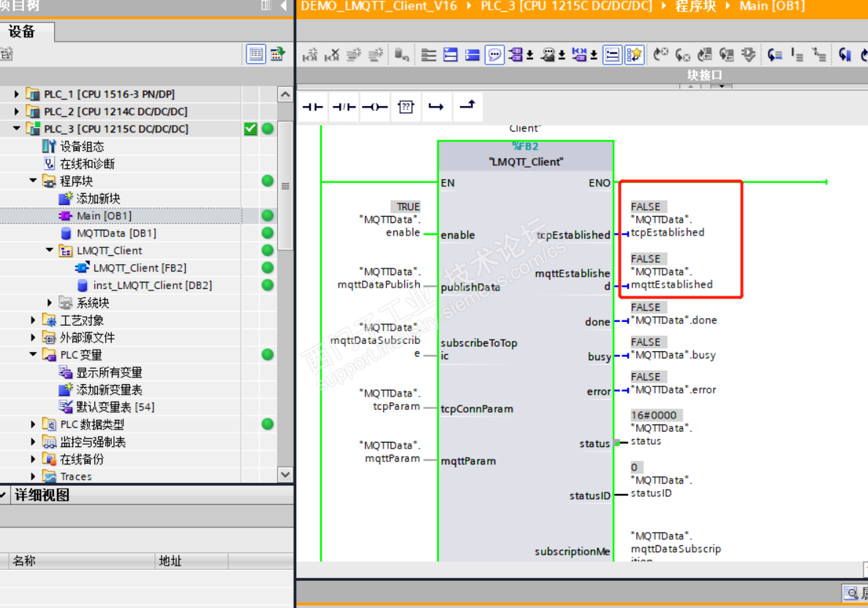
Task: Expand the 外部源文件 folder
Action: pos(33,337)
